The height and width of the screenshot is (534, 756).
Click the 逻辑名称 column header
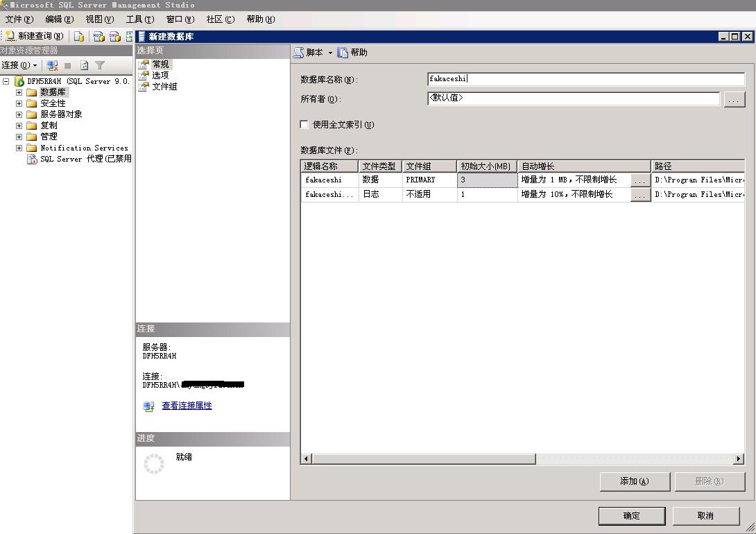pyautogui.click(x=329, y=166)
